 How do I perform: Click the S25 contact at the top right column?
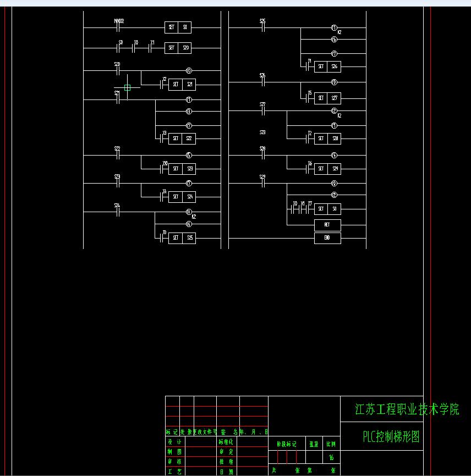coord(263,26)
